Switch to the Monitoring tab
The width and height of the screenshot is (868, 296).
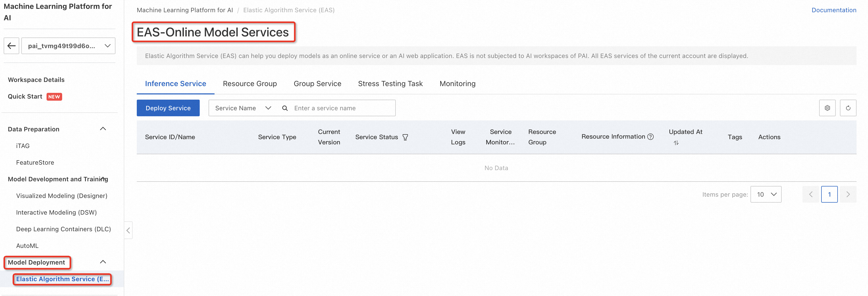(x=457, y=83)
